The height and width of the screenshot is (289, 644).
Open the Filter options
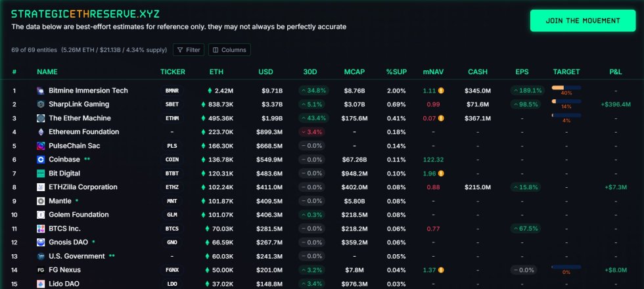(x=188, y=50)
